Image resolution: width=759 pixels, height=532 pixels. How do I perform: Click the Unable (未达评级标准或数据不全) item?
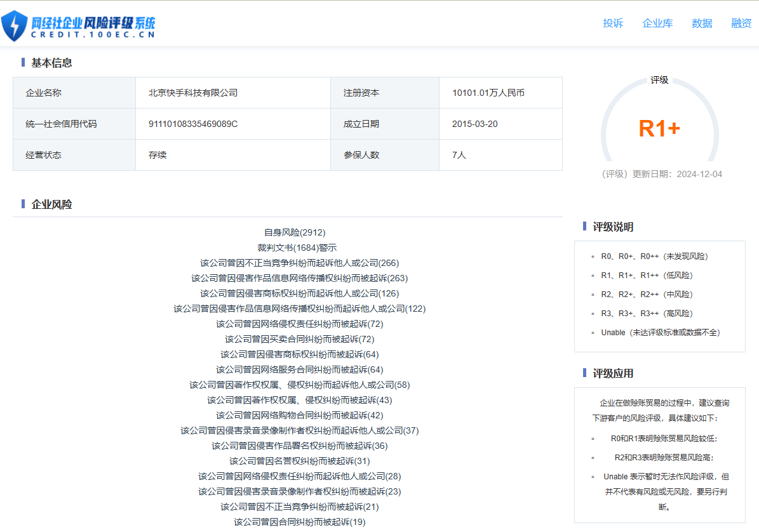[x=661, y=333]
